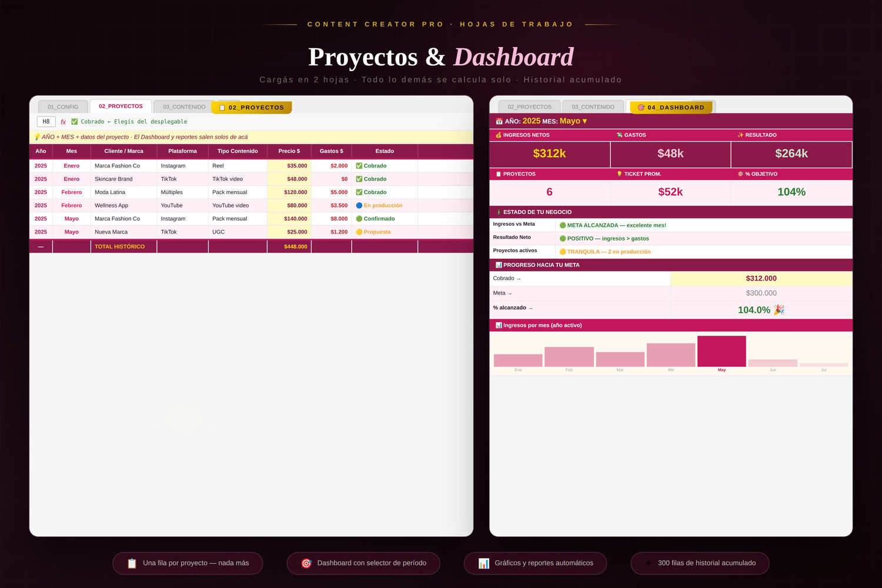This screenshot has height=588, width=882.
Task: Click the chart icon beside Ingresos por mes
Action: pyautogui.click(x=499, y=325)
